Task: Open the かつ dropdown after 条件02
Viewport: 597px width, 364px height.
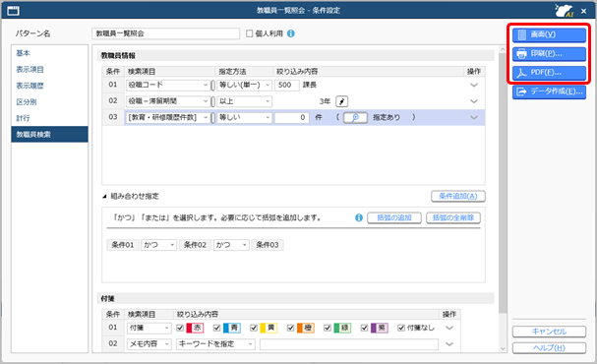Action: click(231, 245)
